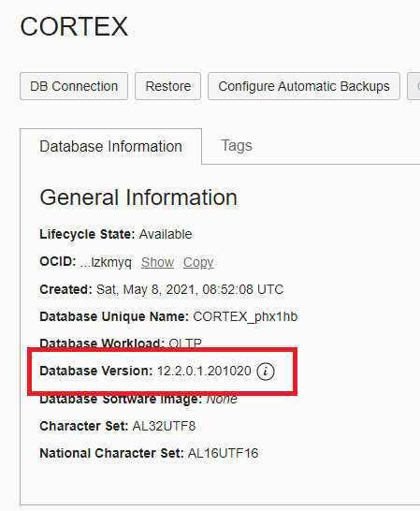
Task: Open Configure Automatic Backups
Action: click(x=304, y=86)
